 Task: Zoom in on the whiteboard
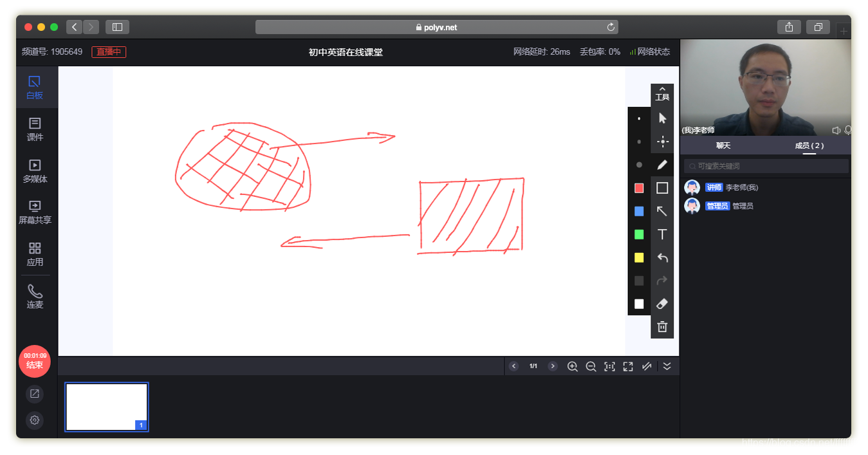coord(572,366)
